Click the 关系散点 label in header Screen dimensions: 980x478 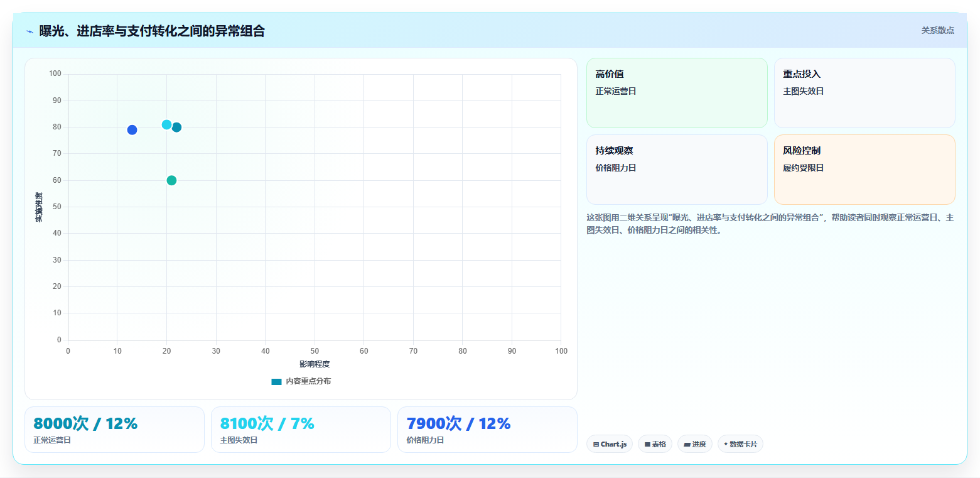coord(937,30)
